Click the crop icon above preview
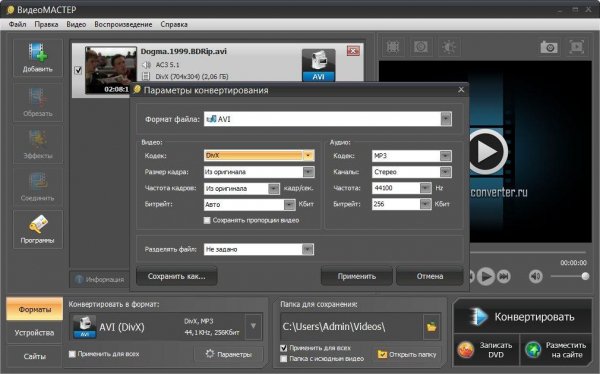Image resolution: width=600 pixels, height=374 pixels. coord(393,47)
